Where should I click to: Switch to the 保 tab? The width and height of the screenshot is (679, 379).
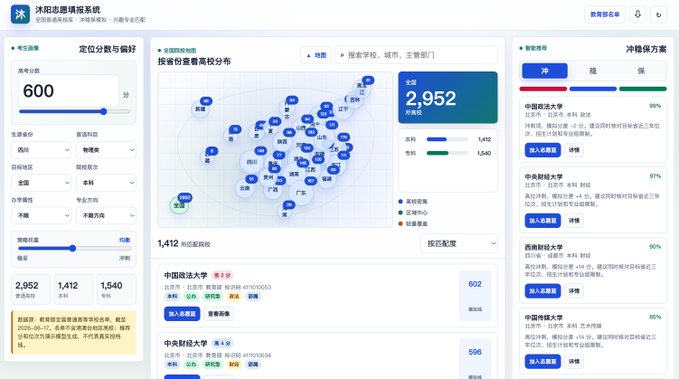(x=641, y=71)
